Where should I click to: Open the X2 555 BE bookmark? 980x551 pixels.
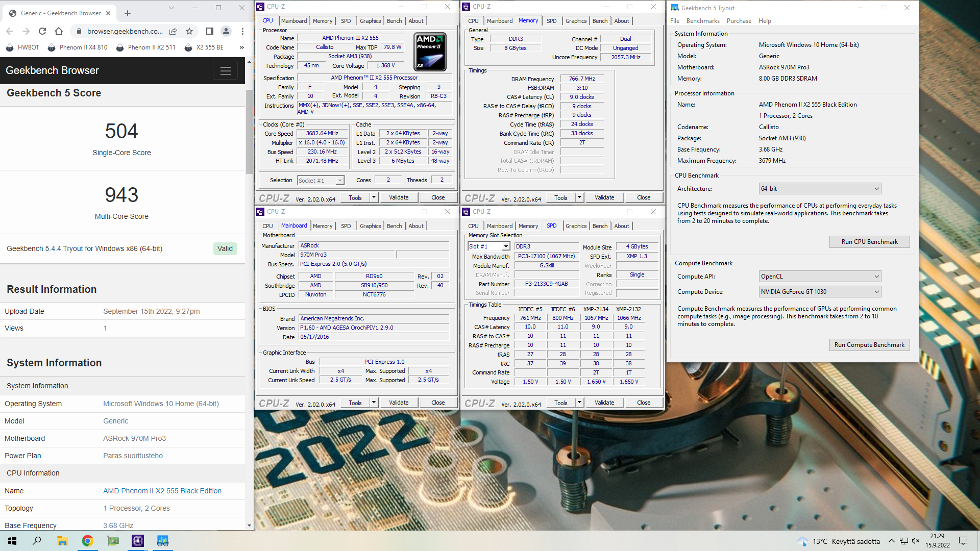pos(204,47)
